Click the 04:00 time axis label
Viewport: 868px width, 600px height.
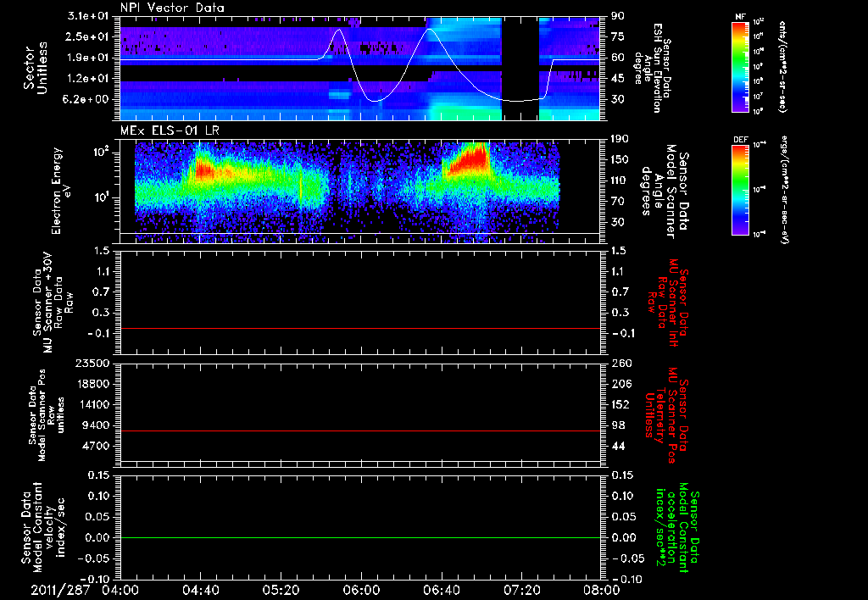120,590
